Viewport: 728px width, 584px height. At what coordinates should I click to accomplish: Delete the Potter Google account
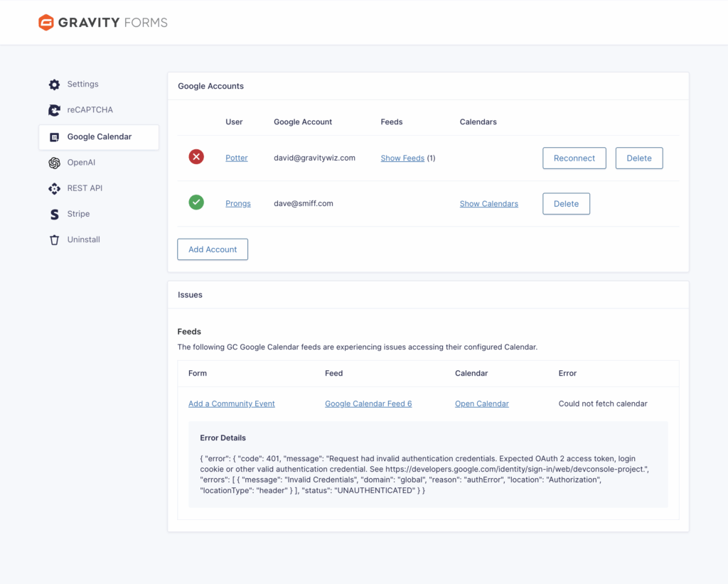pos(638,158)
